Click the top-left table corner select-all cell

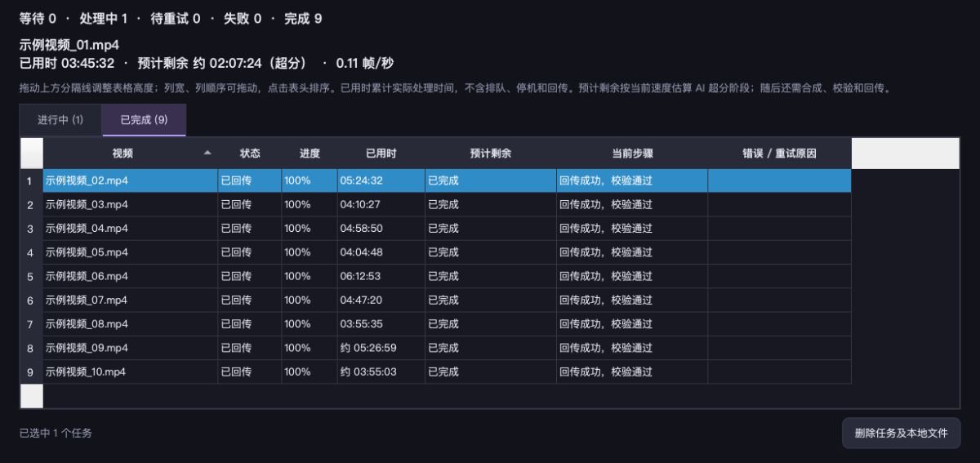pyautogui.click(x=31, y=153)
